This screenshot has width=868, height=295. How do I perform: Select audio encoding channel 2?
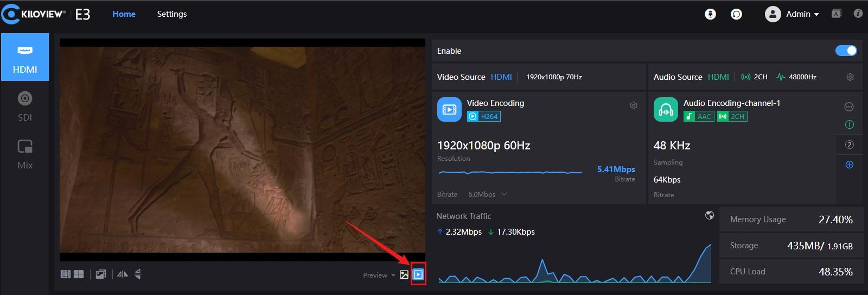pyautogui.click(x=850, y=145)
